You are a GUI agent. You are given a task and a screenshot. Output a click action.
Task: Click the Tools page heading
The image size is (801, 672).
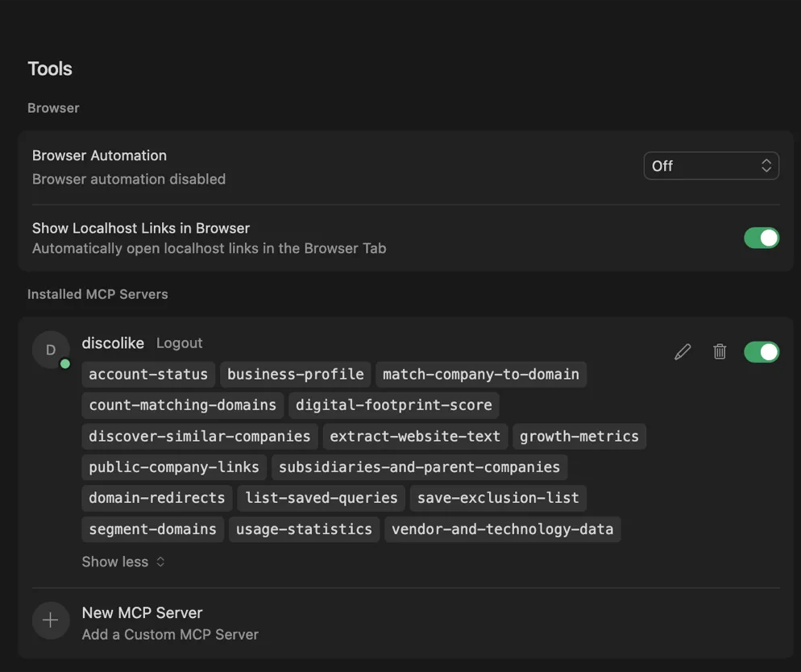pos(49,69)
